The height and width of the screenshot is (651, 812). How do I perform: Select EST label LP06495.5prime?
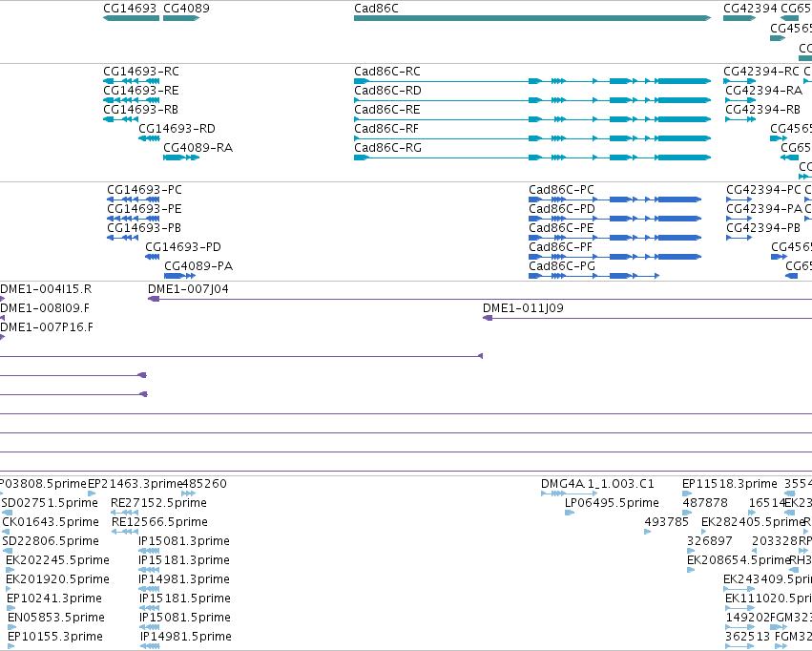click(x=613, y=503)
